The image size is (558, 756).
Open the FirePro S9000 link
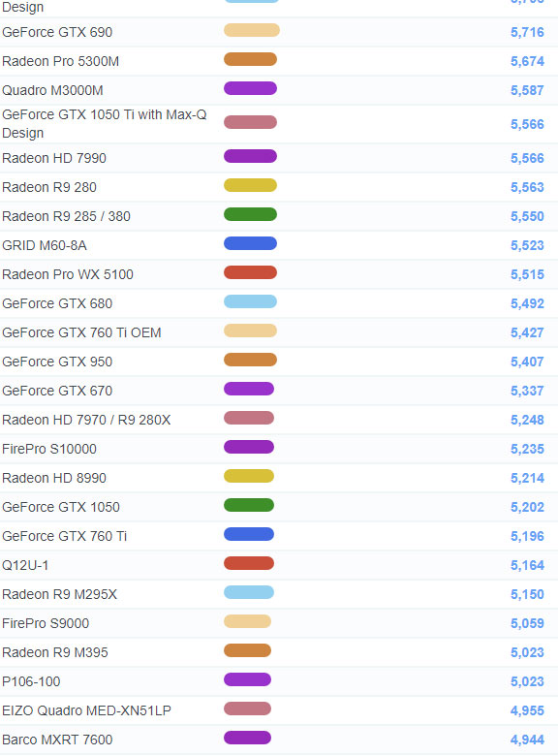(46, 623)
